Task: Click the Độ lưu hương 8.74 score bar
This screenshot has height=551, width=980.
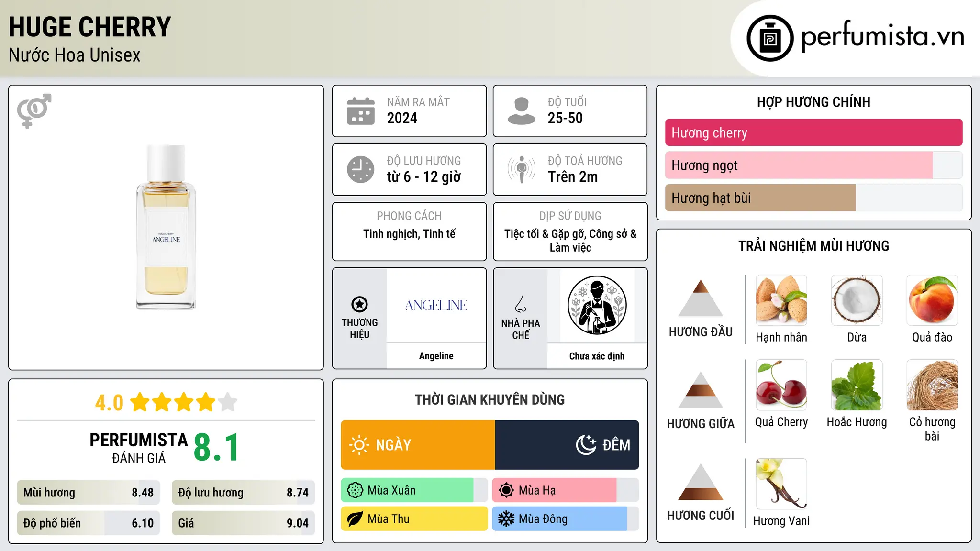Action: pyautogui.click(x=244, y=493)
